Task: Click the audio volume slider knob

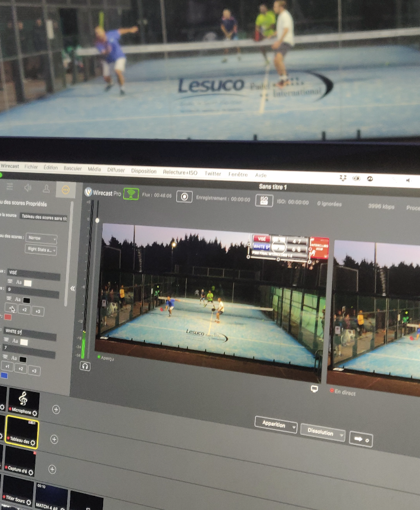Action: coord(97,221)
